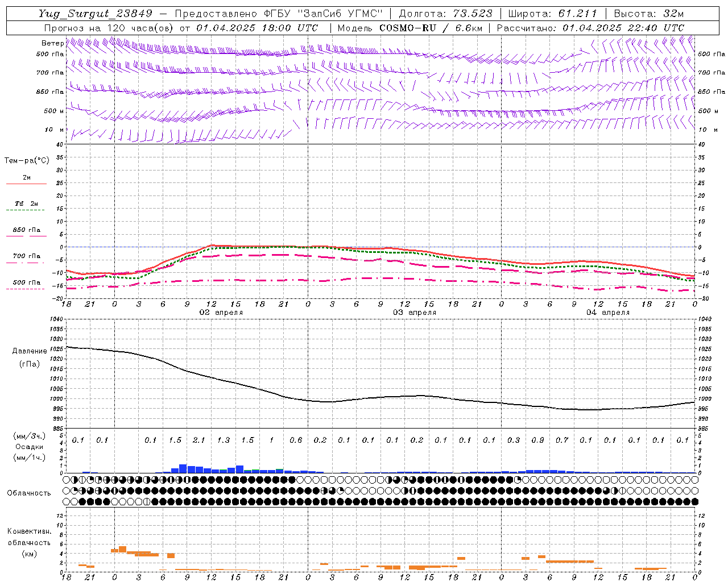Screen dimensions: 728x582
Task: Click the Высота: 32м label
Action: (x=649, y=14)
